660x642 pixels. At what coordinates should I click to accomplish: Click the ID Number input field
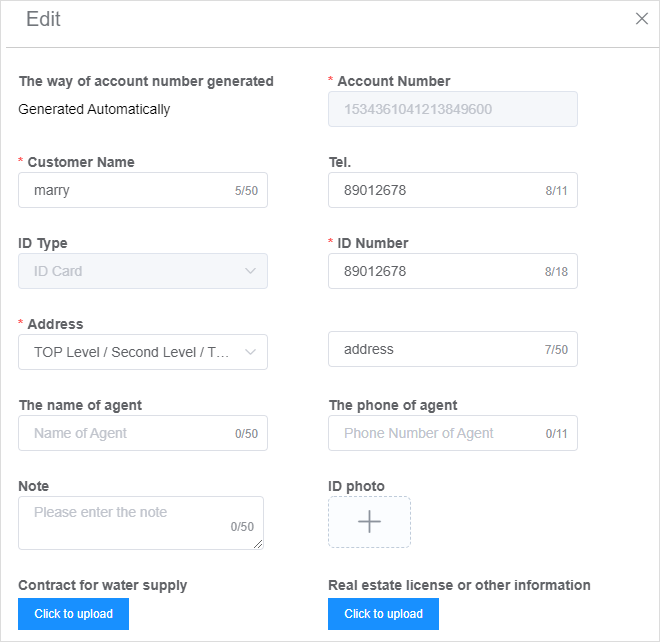pos(452,271)
